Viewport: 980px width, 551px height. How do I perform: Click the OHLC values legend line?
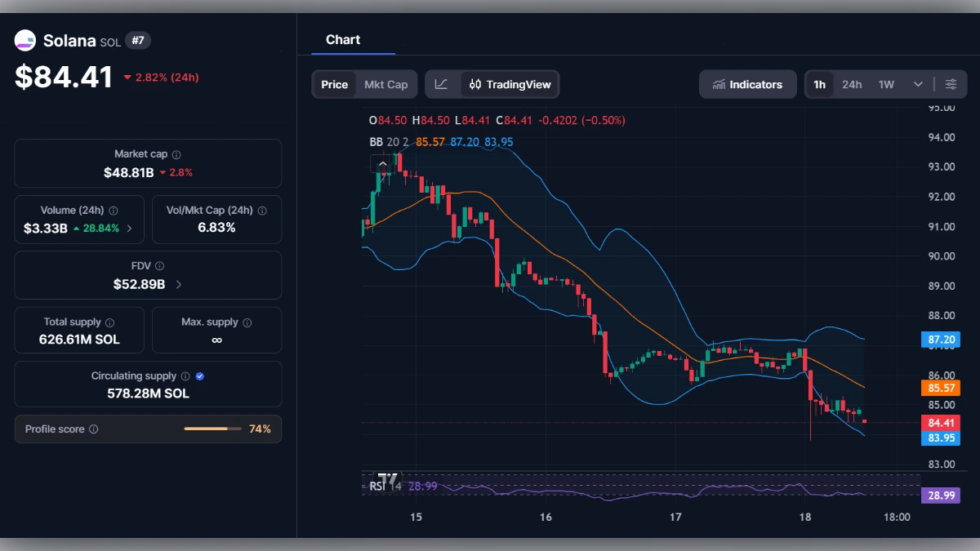point(497,120)
